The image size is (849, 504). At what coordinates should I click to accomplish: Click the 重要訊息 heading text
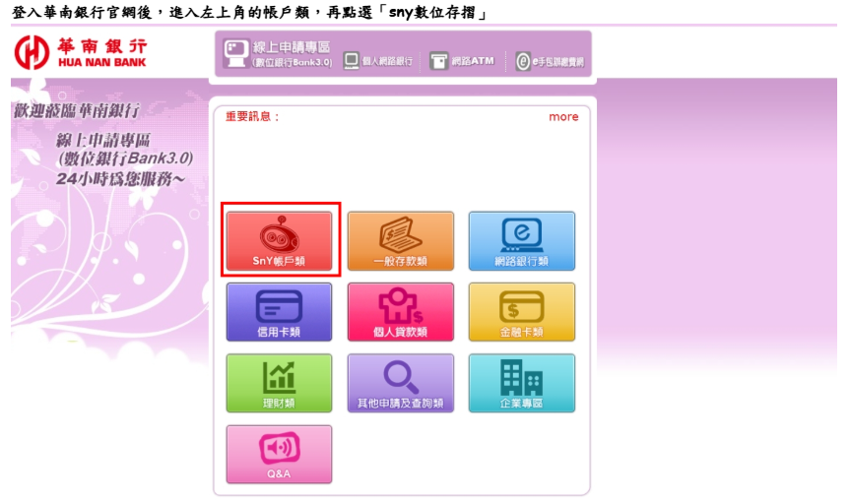coord(252,117)
